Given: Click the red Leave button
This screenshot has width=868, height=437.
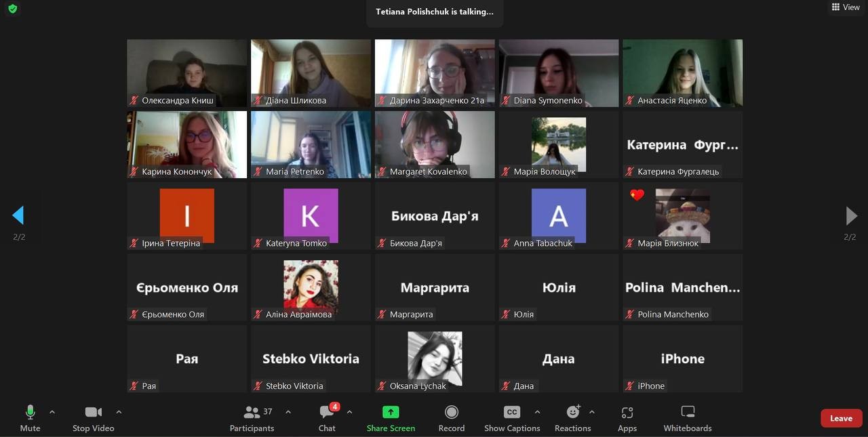Looking at the screenshot, I should (841, 418).
